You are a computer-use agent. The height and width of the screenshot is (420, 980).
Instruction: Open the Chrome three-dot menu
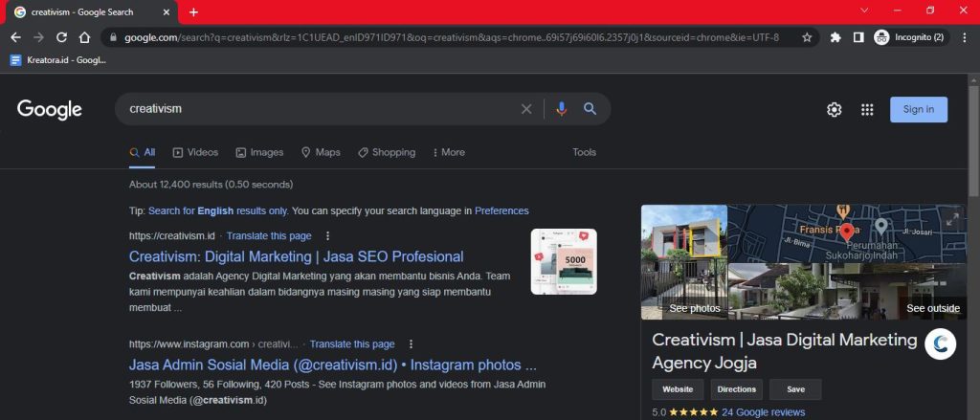965,37
